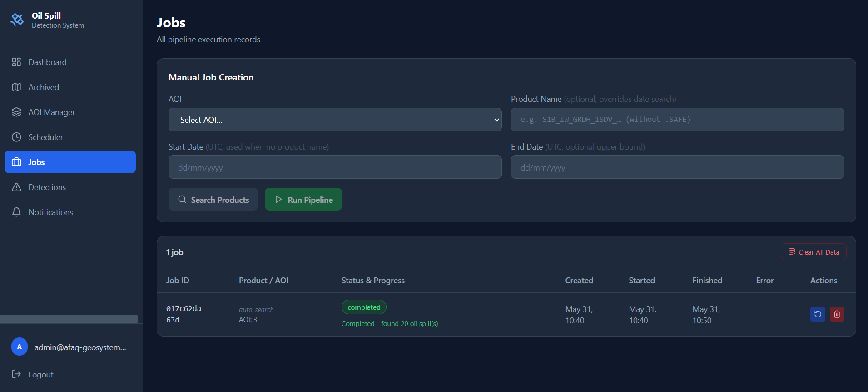Delete job 017c62da with the trash icon
The image size is (868, 392).
click(837, 314)
